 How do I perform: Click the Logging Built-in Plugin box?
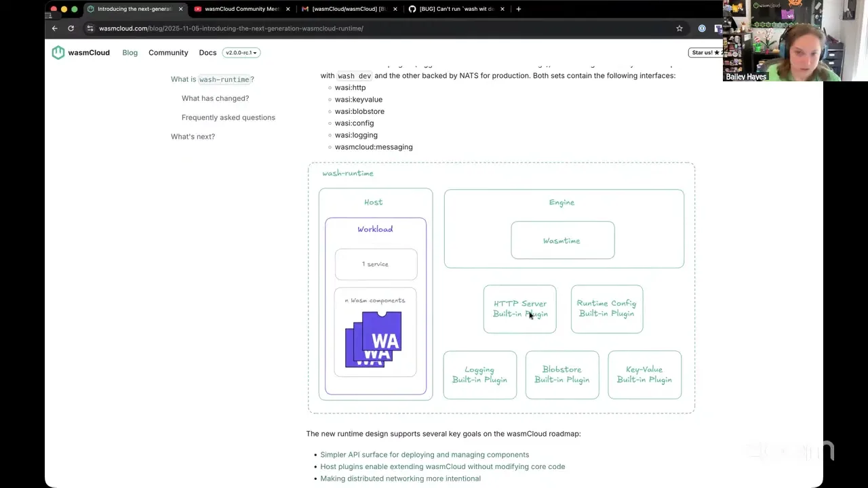480,375
